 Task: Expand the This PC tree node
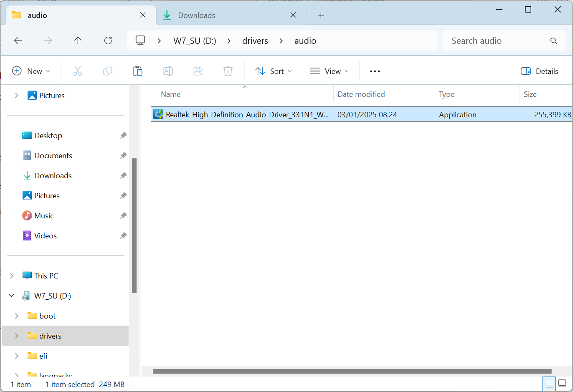[x=11, y=276]
